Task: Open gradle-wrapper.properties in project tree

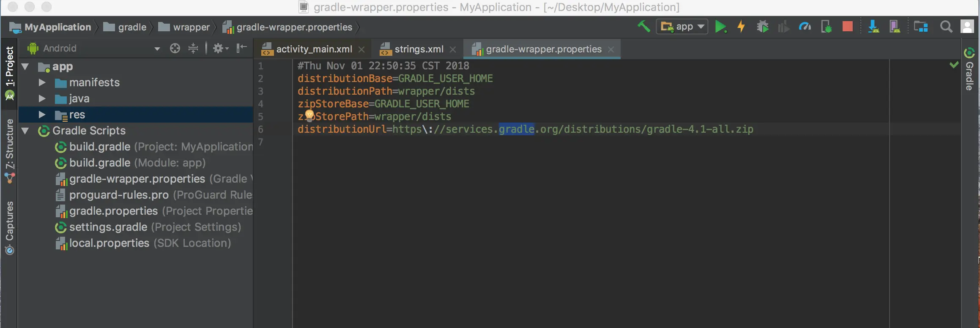Action: click(154, 179)
